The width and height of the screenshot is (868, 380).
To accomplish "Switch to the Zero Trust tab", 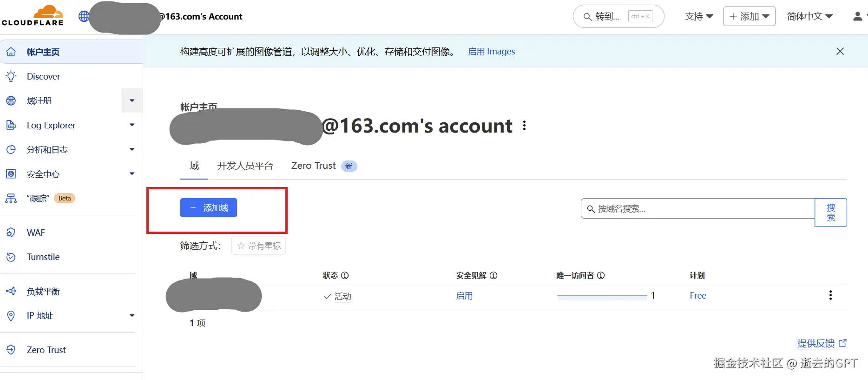I will coord(324,166).
